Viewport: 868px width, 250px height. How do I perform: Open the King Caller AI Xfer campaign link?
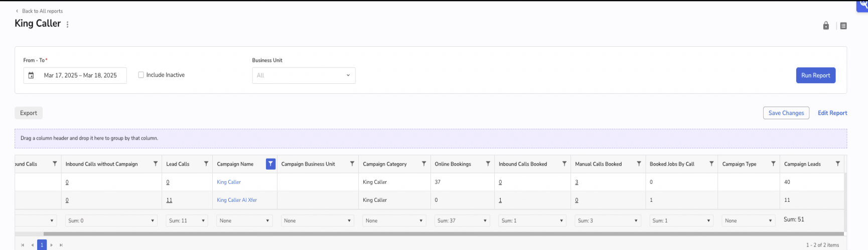click(x=237, y=200)
